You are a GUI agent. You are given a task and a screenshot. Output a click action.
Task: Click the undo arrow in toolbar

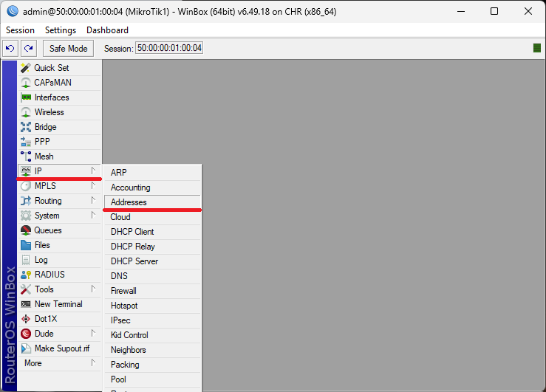(10, 48)
